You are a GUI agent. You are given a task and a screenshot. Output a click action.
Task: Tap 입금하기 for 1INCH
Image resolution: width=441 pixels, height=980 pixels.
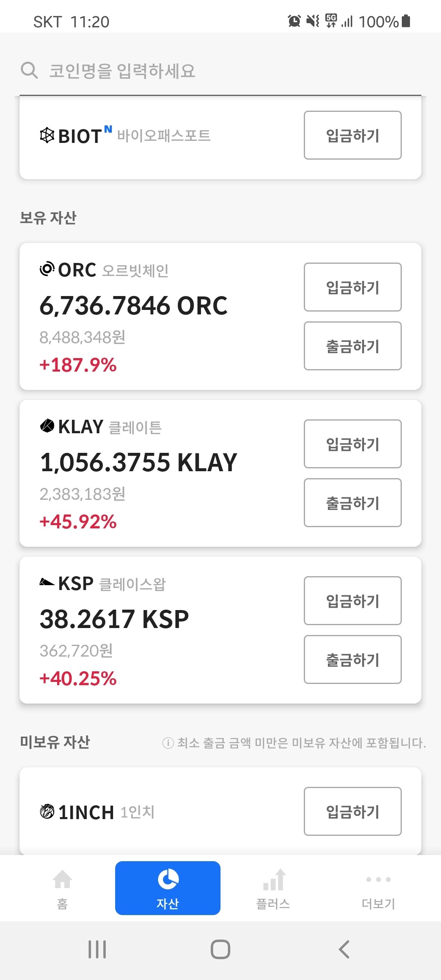352,811
